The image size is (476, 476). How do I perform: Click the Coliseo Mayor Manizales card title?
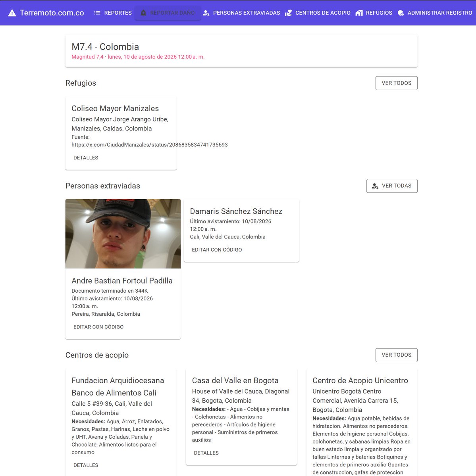coord(115,108)
